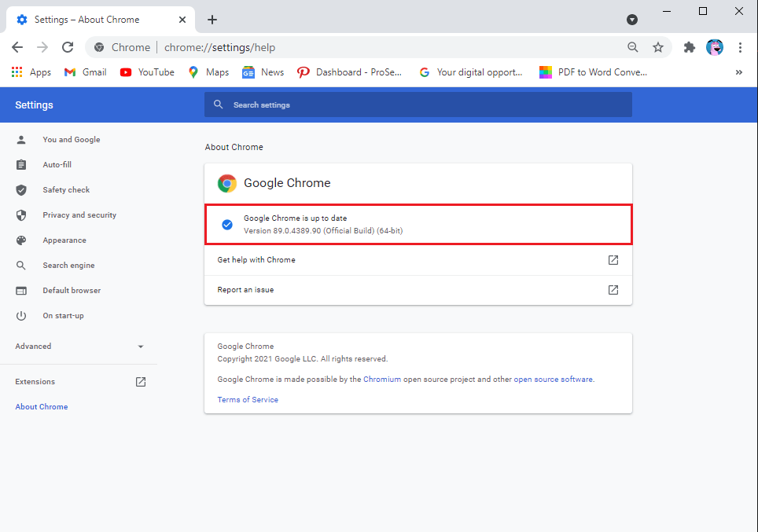
Task: Open the tab search dropdown arrow
Action: click(632, 20)
